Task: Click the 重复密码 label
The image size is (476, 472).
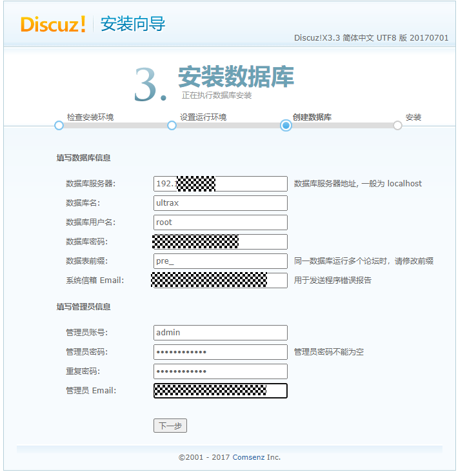Action: [x=83, y=371]
